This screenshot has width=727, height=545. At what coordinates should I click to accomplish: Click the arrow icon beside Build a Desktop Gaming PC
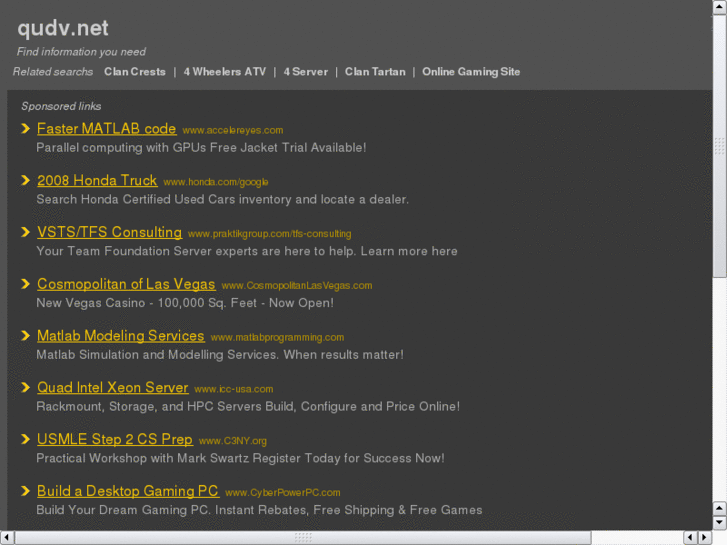click(x=26, y=491)
